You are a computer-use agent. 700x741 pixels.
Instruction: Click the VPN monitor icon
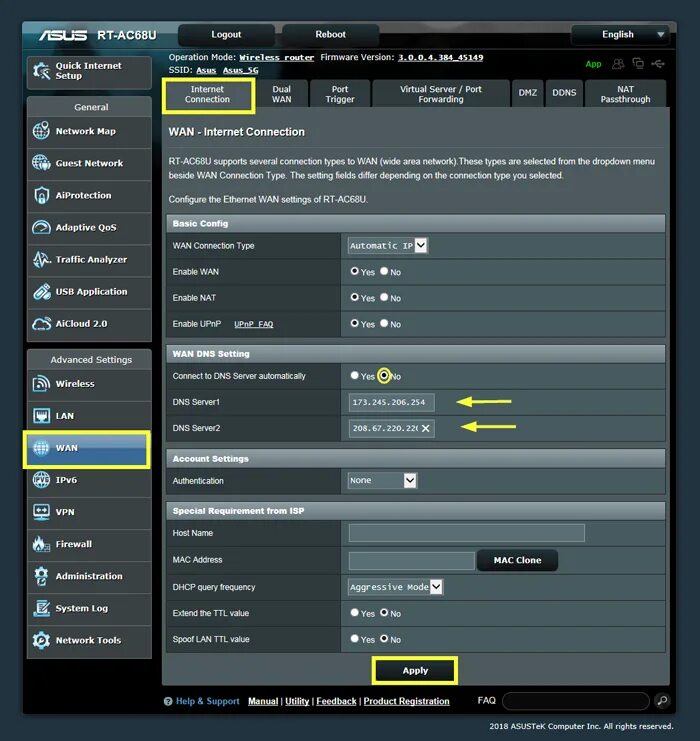pyautogui.click(x=41, y=512)
